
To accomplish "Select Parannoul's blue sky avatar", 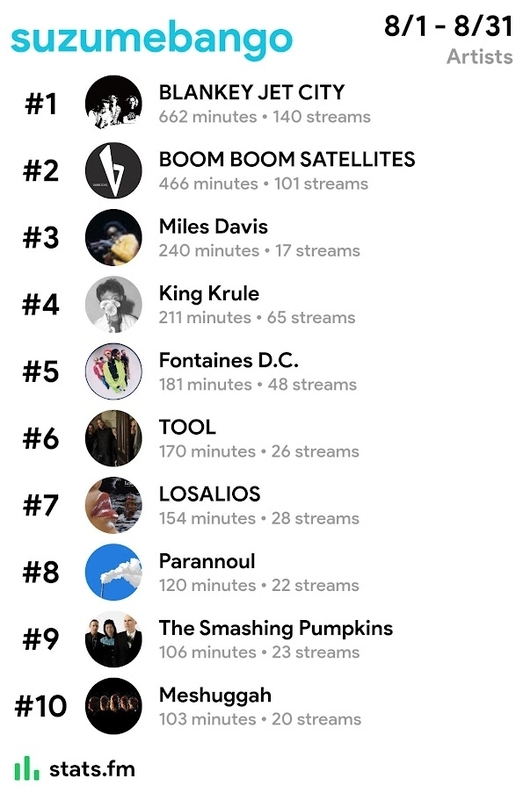I will 113,572.
